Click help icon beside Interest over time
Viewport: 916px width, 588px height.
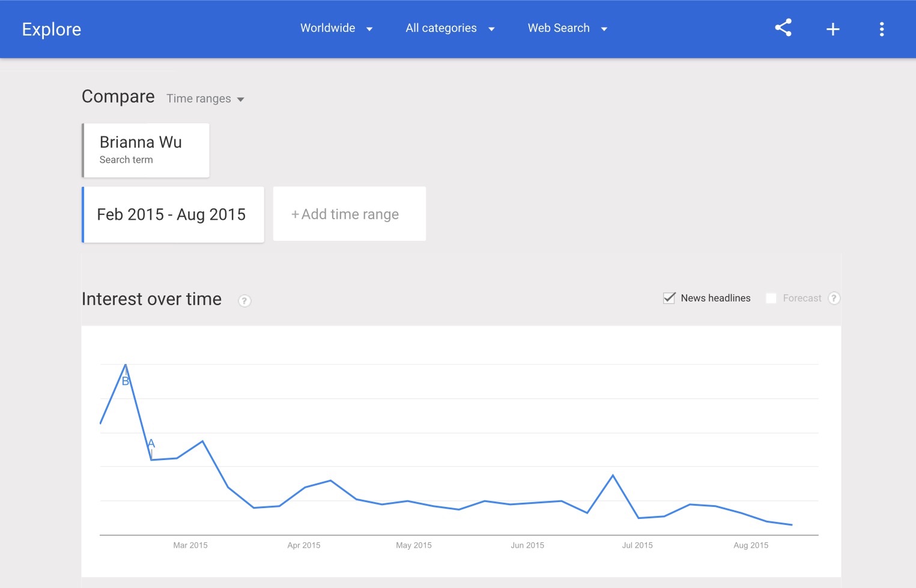pyautogui.click(x=244, y=301)
